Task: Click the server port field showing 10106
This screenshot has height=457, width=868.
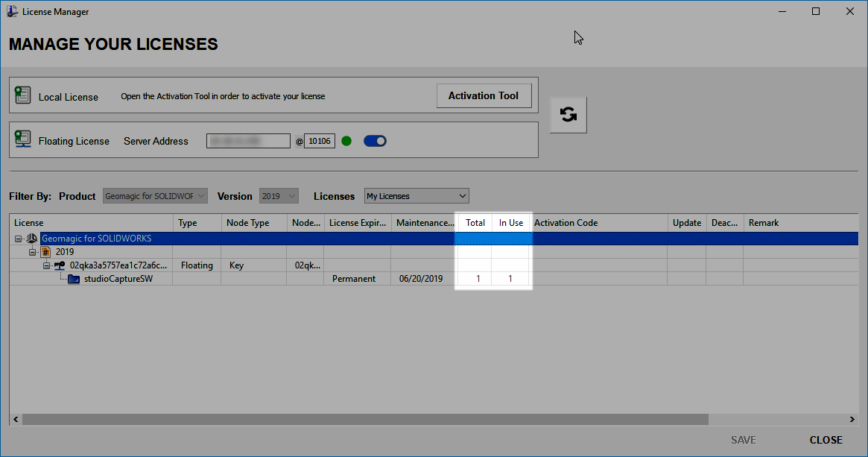Action: [320, 140]
